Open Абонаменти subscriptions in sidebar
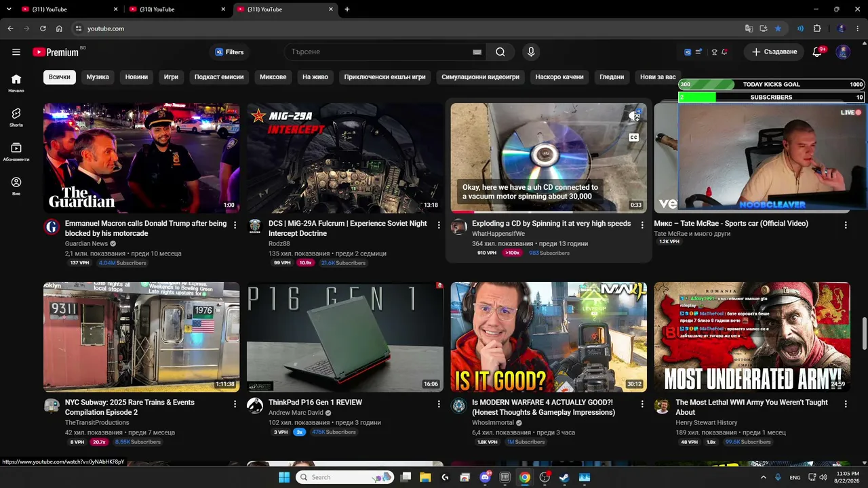The image size is (868, 488). pyautogui.click(x=16, y=152)
